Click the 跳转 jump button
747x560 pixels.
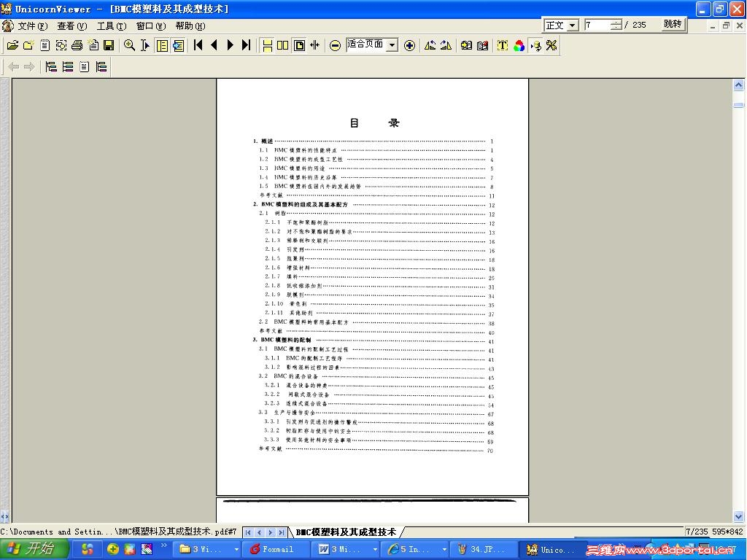[672, 24]
